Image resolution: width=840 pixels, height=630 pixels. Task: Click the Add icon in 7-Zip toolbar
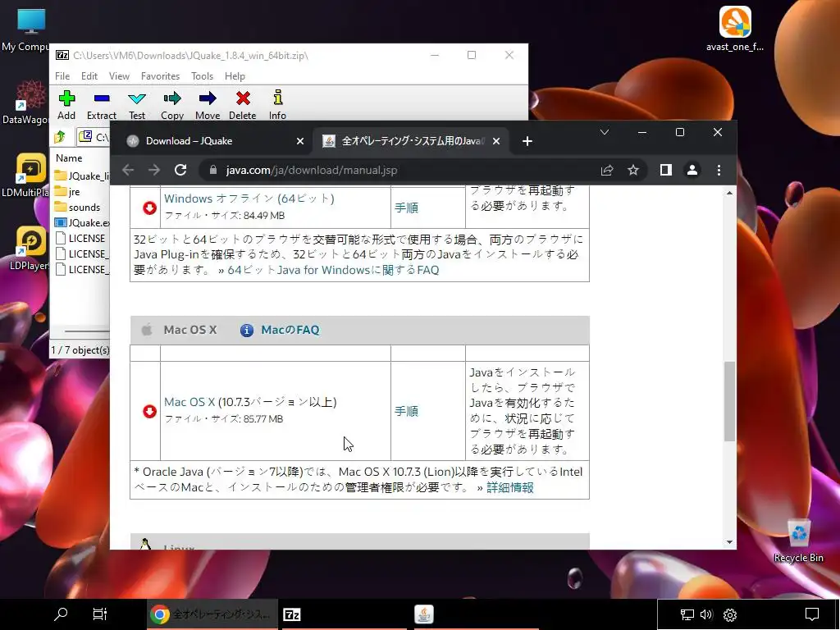[66, 98]
